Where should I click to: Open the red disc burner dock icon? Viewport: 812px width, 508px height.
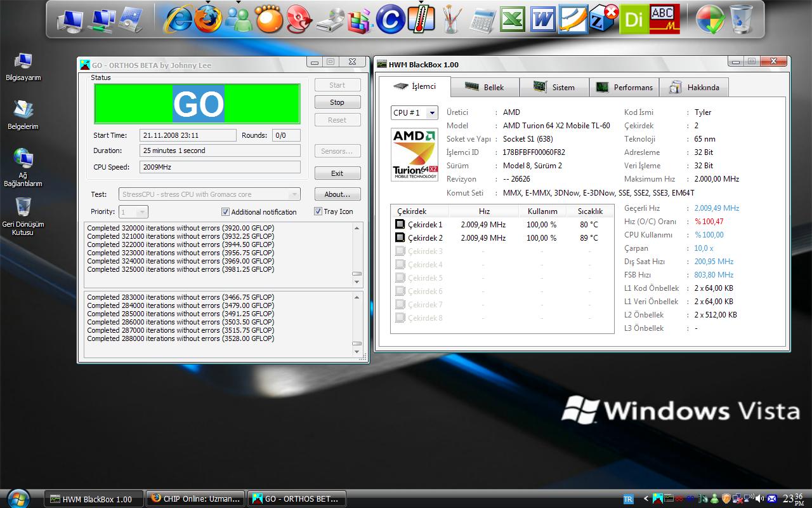(299, 19)
